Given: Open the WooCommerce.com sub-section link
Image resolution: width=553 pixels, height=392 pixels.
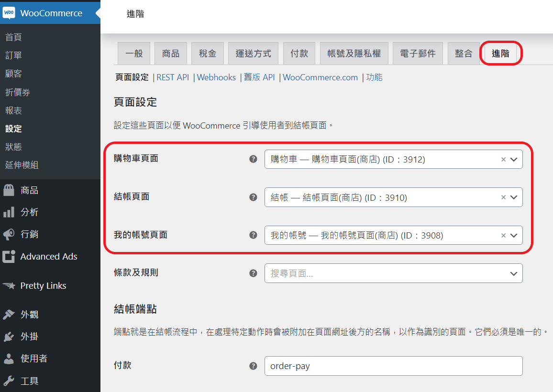Looking at the screenshot, I should [320, 77].
